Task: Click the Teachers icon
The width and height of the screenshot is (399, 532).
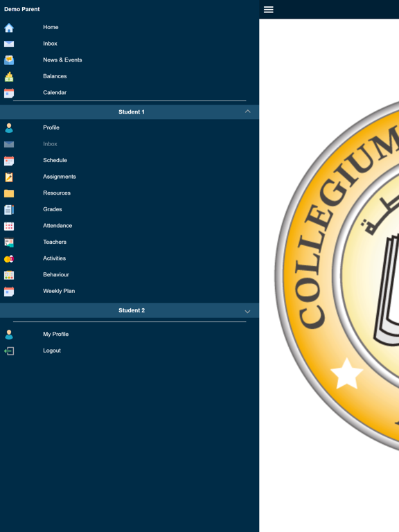Action: click(x=9, y=242)
